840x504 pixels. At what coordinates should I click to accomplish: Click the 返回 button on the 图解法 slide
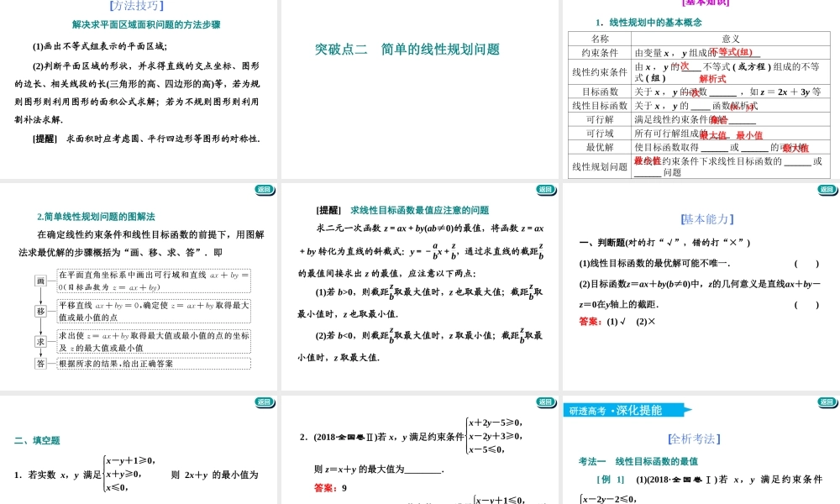coord(262,402)
